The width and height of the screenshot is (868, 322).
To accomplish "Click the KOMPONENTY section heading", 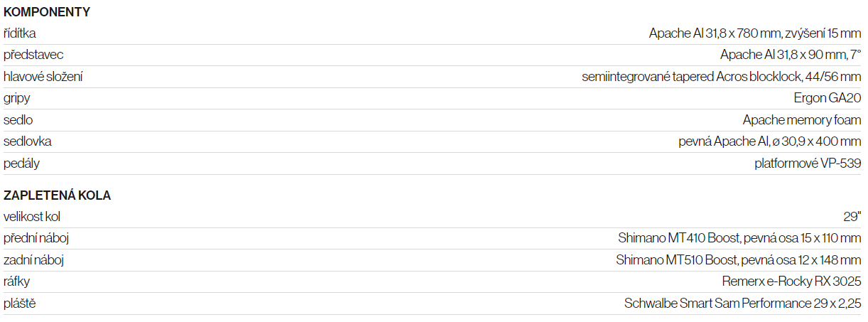I will (x=47, y=12).
